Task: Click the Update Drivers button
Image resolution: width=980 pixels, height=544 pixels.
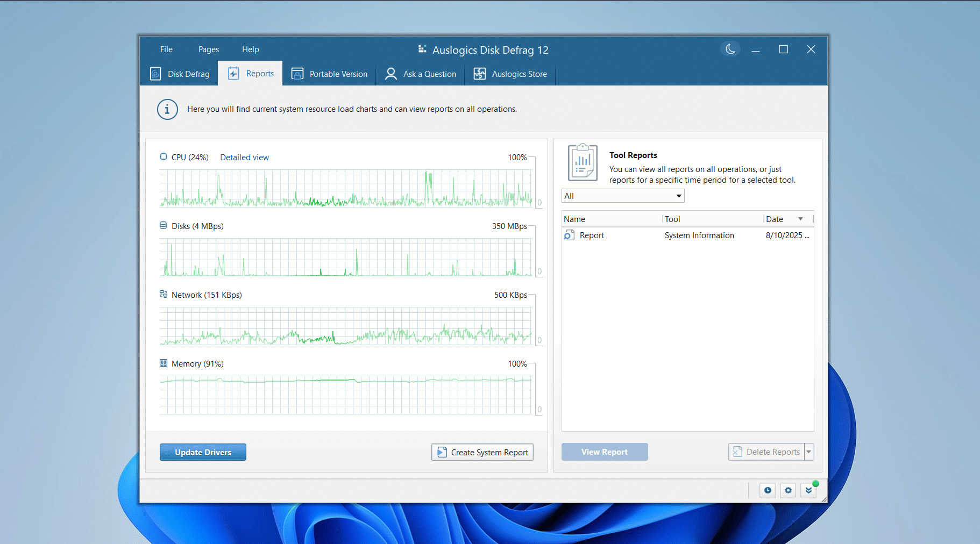Action: click(203, 452)
